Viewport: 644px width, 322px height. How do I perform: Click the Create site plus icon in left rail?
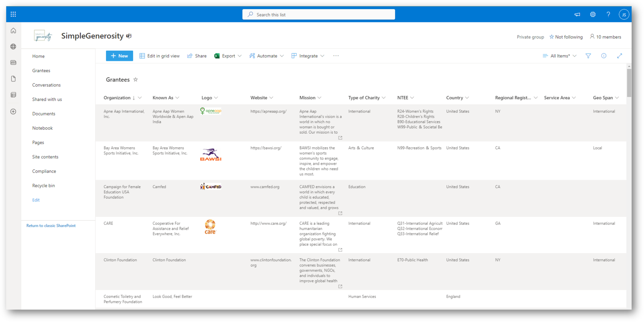(13, 111)
